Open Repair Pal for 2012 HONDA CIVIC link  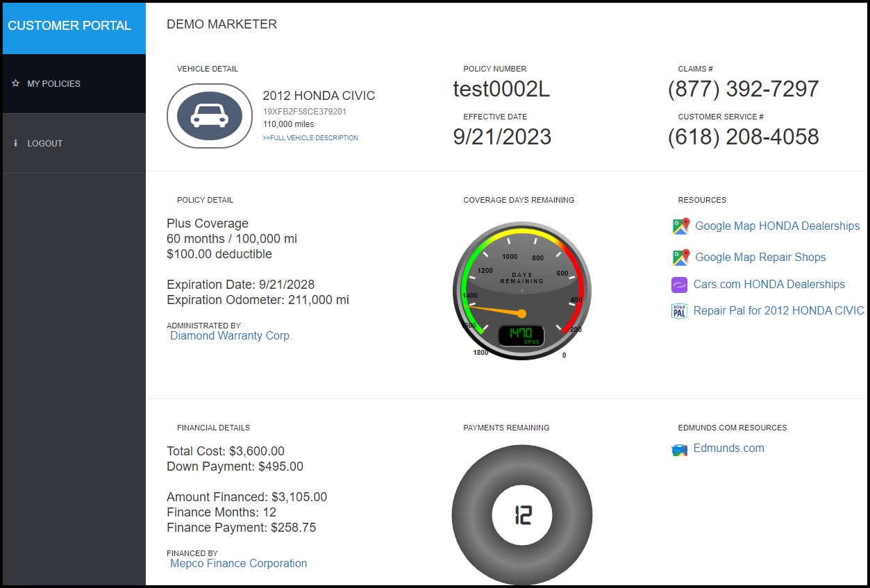[779, 310]
